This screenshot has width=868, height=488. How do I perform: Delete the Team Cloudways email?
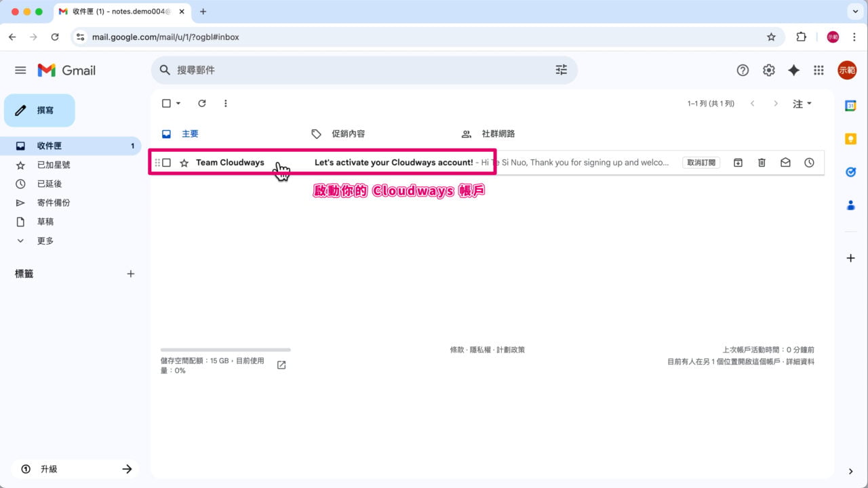pyautogui.click(x=762, y=162)
